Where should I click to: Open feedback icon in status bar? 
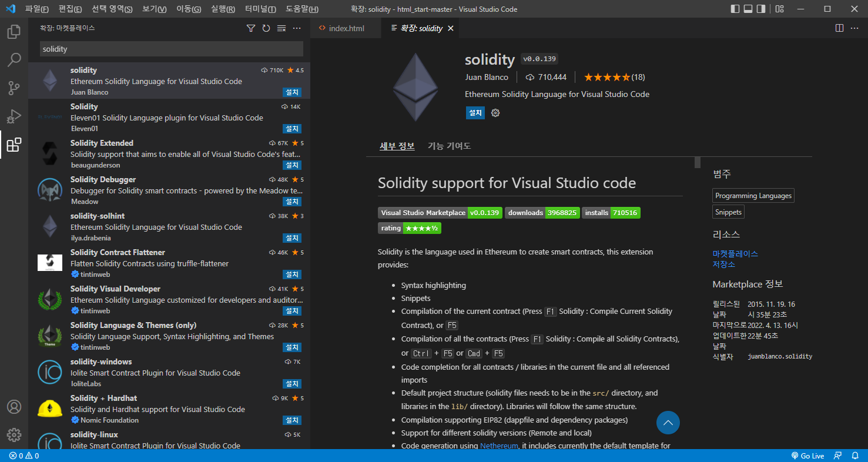(x=838, y=456)
